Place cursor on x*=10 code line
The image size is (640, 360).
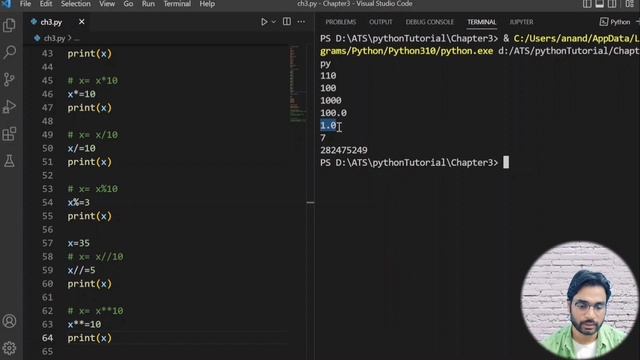pos(81,94)
